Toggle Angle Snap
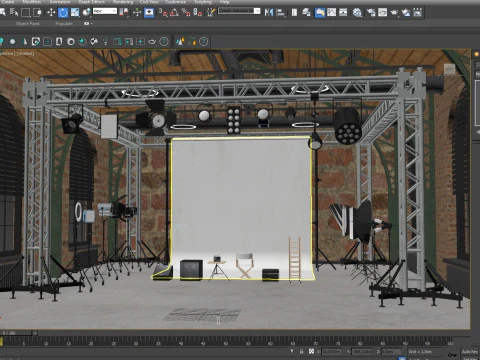 click(174, 13)
